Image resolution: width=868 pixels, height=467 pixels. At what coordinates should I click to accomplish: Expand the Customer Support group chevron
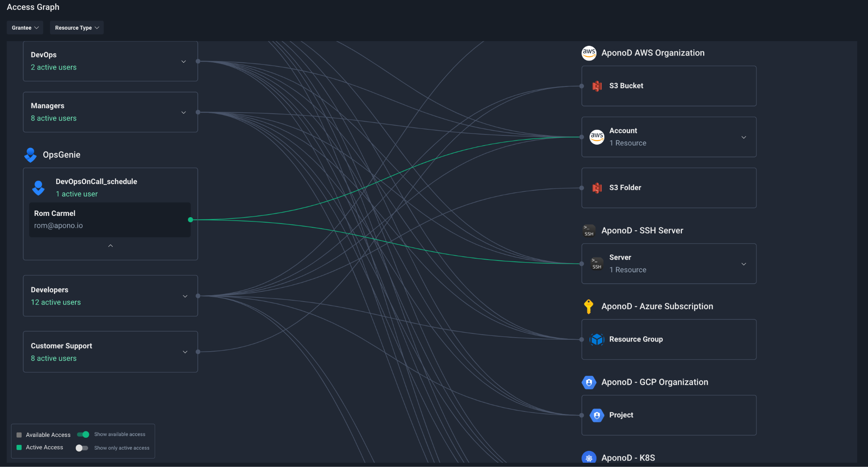click(185, 352)
